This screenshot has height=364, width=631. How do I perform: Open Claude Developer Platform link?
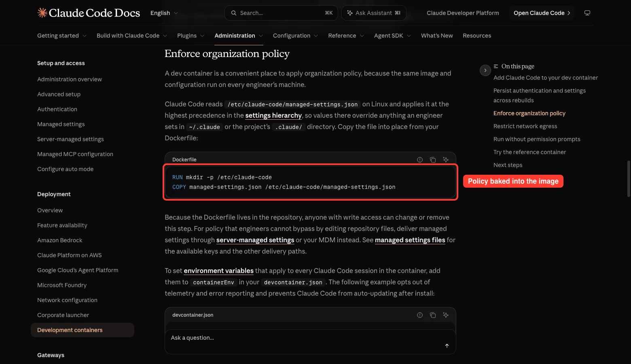463,13
